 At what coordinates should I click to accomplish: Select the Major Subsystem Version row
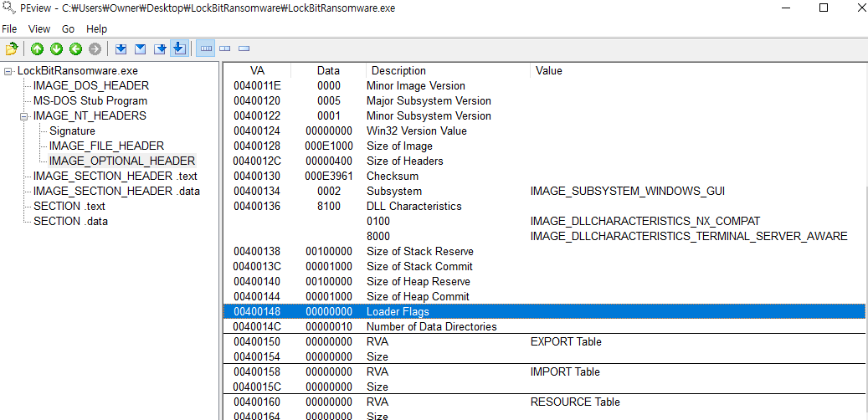[545, 100]
